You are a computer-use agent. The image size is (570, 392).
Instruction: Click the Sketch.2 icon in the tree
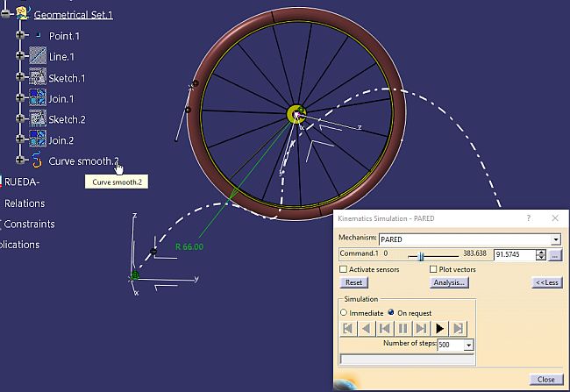click(38, 118)
